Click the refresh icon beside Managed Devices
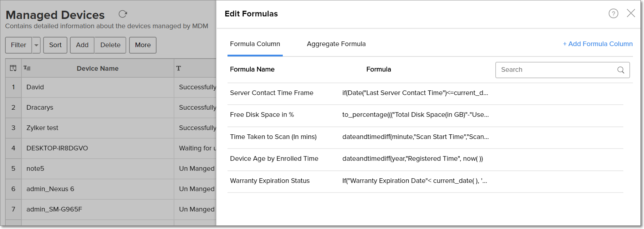The width and height of the screenshot is (644, 229). 123,14
